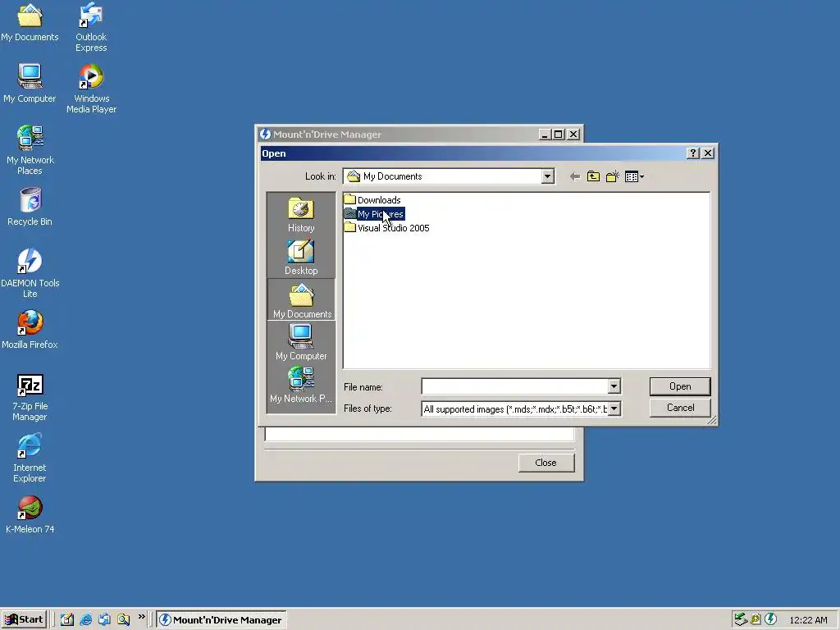
Task: Click the safely remove hardware tray icon
Action: click(741, 619)
